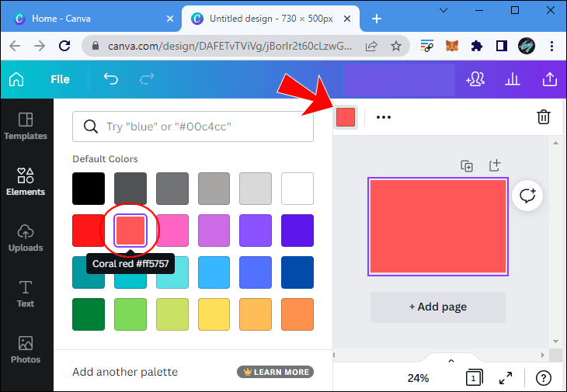Expand the pages panel with up chevron

(451, 361)
